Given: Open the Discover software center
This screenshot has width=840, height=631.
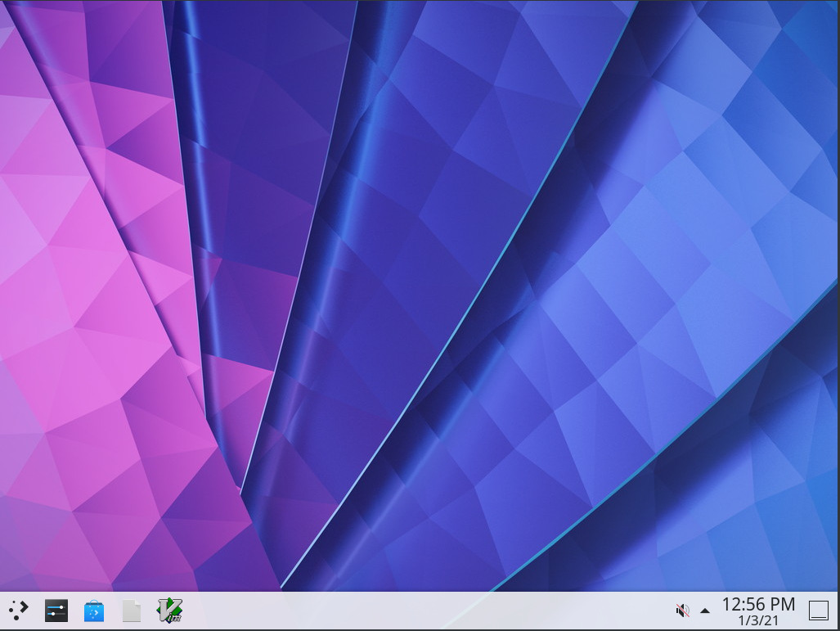Looking at the screenshot, I should coord(94,609).
